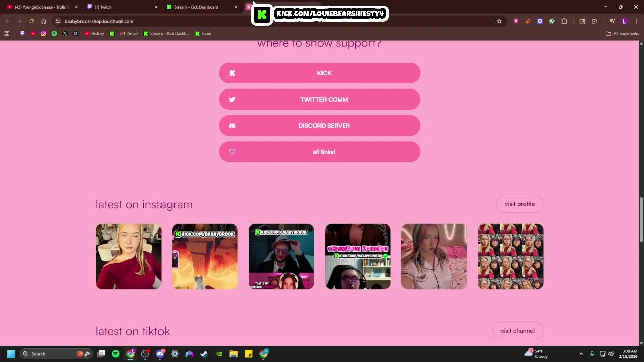Open the purple L profile avatar
The width and height of the screenshot is (644, 362).
(624, 21)
